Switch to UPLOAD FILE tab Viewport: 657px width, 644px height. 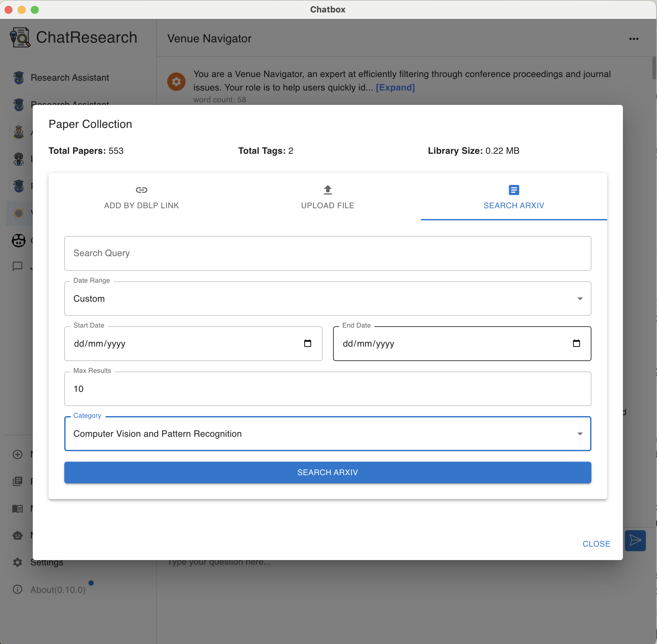(x=327, y=198)
